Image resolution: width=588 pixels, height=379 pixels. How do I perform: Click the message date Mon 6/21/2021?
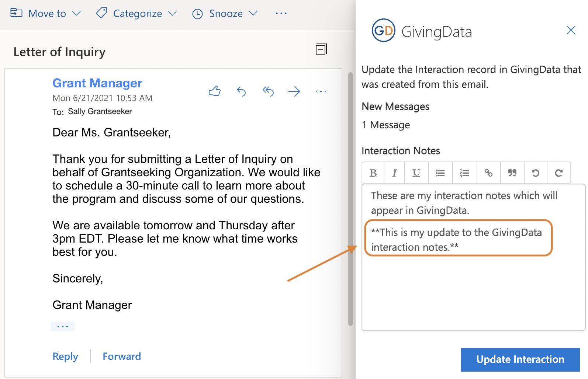(x=103, y=98)
